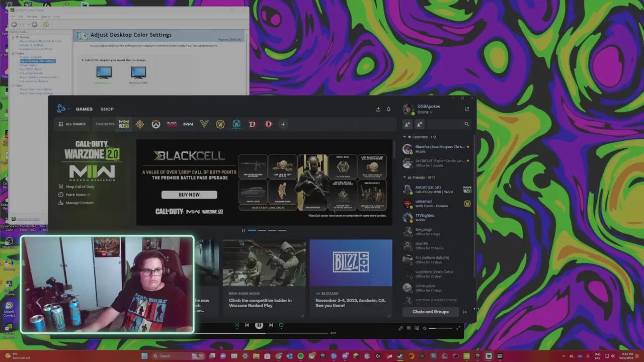
Task: Open the Black Ops game icon
Action: pyautogui.click(x=172, y=124)
